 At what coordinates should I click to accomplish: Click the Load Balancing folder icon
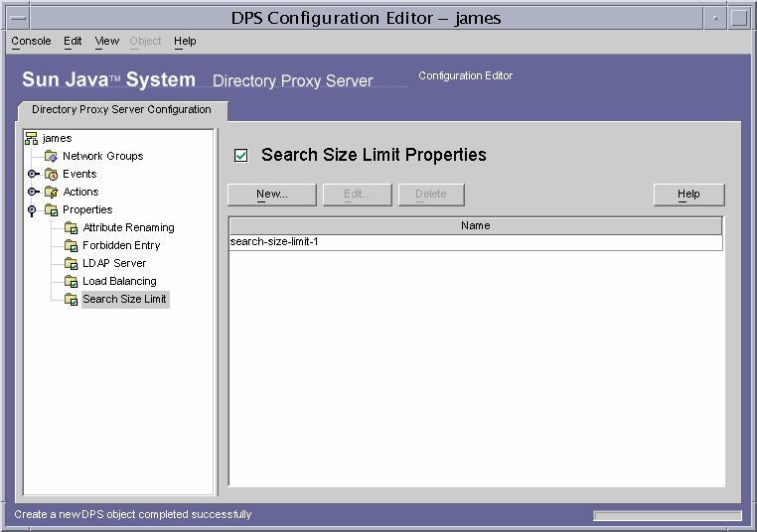point(71,281)
